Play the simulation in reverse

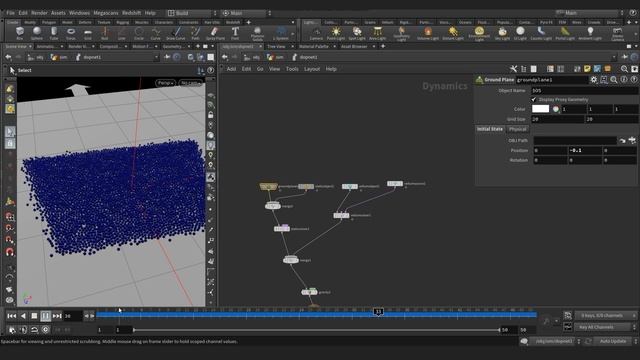coord(23,316)
